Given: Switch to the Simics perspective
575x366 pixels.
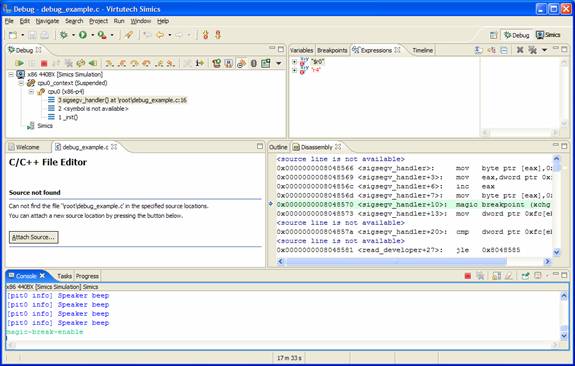Looking at the screenshot, I should [548, 35].
